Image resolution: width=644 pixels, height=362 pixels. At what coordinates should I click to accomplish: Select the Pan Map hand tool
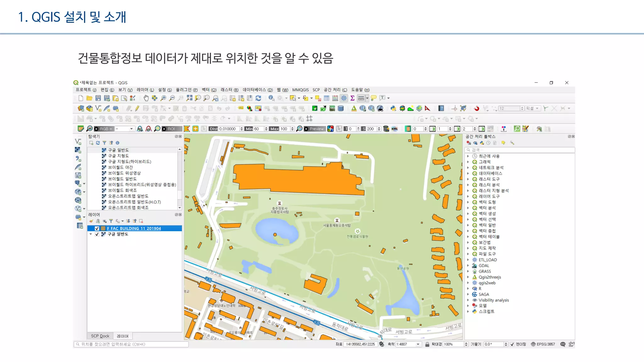[146, 98]
